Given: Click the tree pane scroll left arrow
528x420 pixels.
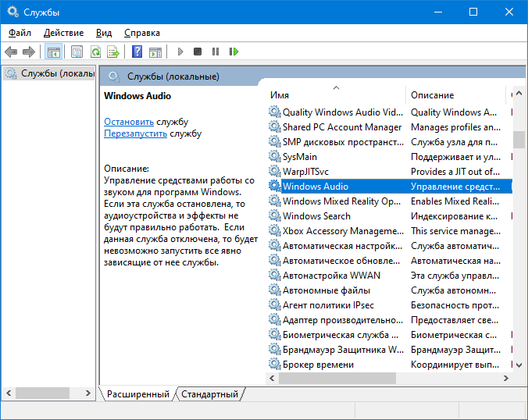Looking at the screenshot, I should tap(9, 393).
